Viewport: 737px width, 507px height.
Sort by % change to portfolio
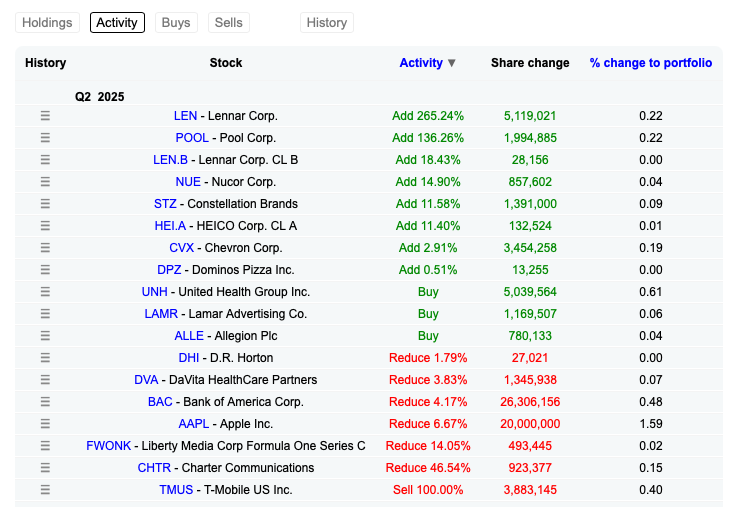point(651,63)
